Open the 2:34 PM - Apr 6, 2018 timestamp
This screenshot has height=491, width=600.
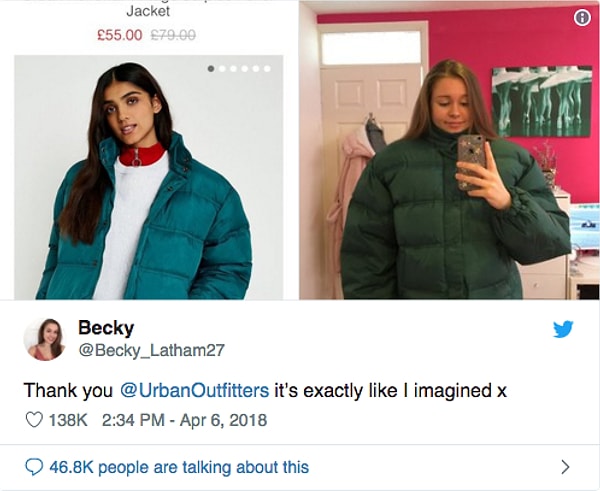tap(184, 420)
